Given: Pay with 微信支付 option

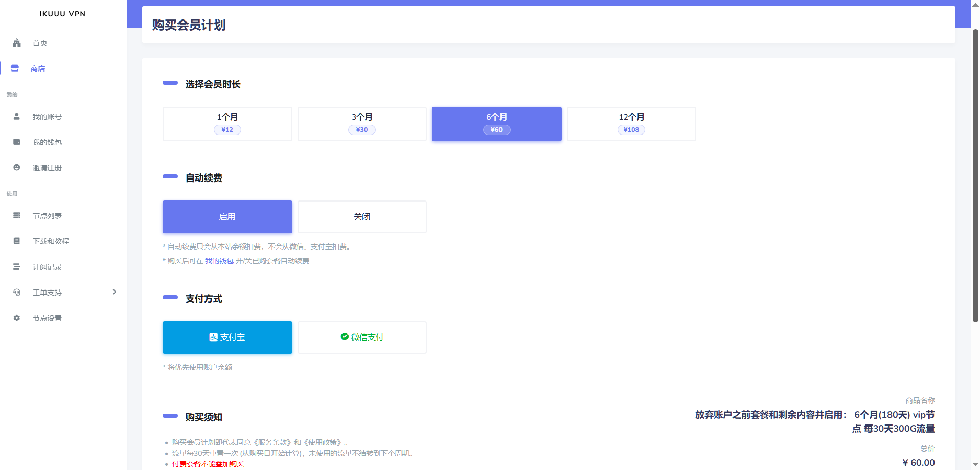Looking at the screenshot, I should coord(362,338).
